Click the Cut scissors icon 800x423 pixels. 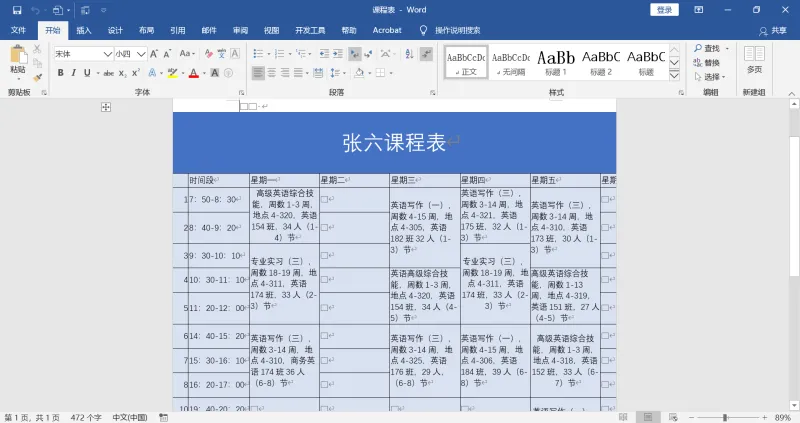(37, 49)
